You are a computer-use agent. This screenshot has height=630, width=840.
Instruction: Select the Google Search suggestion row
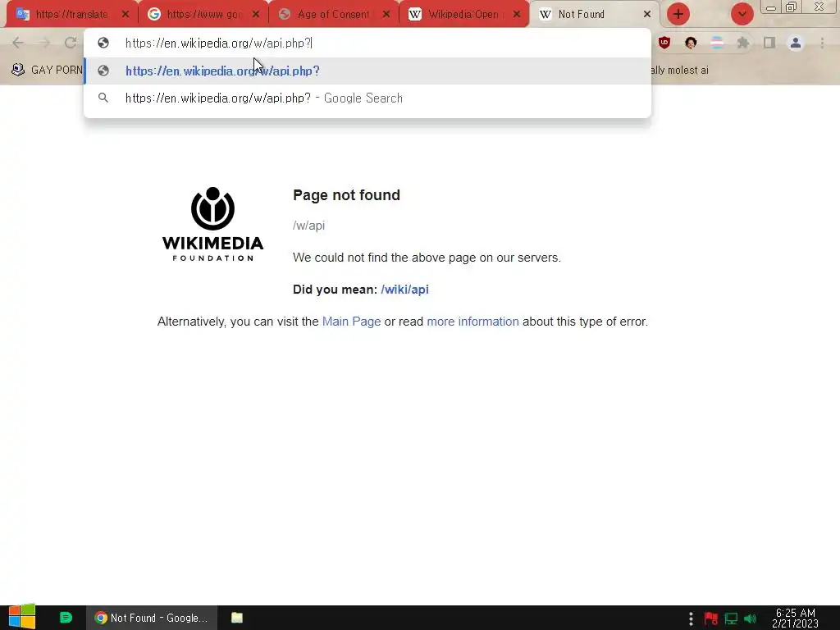click(367, 98)
